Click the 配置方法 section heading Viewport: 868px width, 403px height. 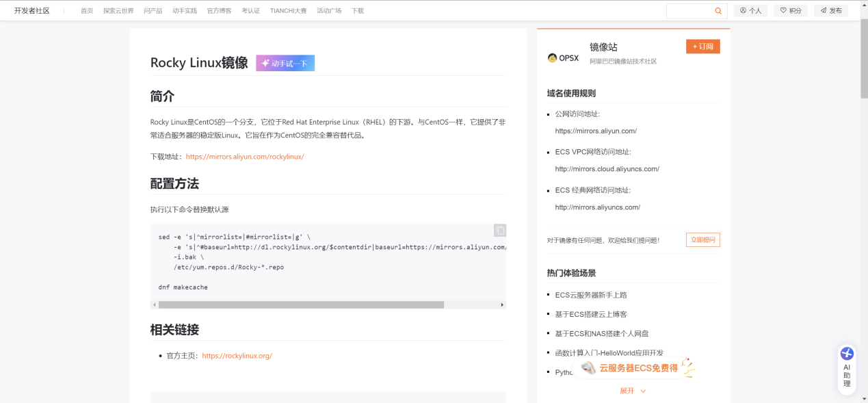tap(174, 183)
